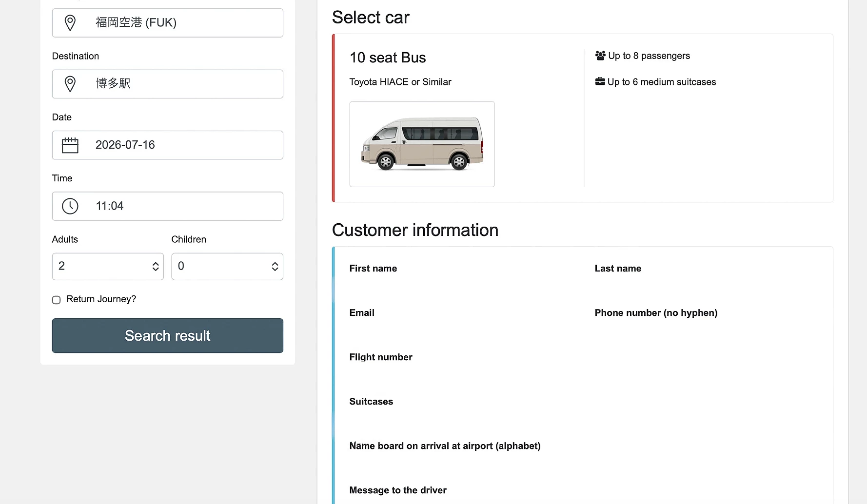Click the Flight number field label

tap(381, 357)
